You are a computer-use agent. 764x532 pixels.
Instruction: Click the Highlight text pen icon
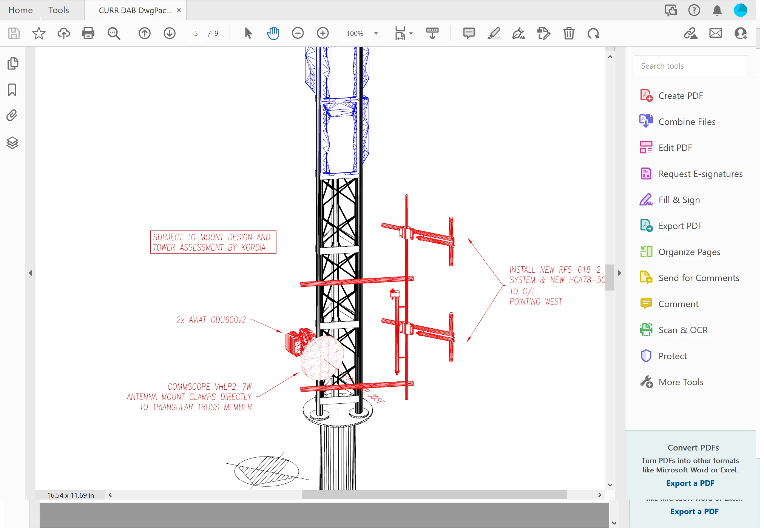pyautogui.click(x=494, y=33)
